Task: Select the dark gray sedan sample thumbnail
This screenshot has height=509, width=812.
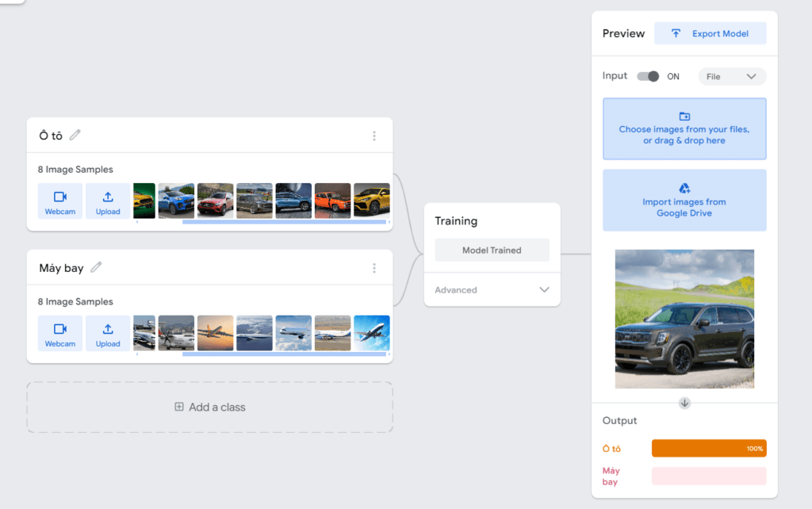Action: (255, 201)
